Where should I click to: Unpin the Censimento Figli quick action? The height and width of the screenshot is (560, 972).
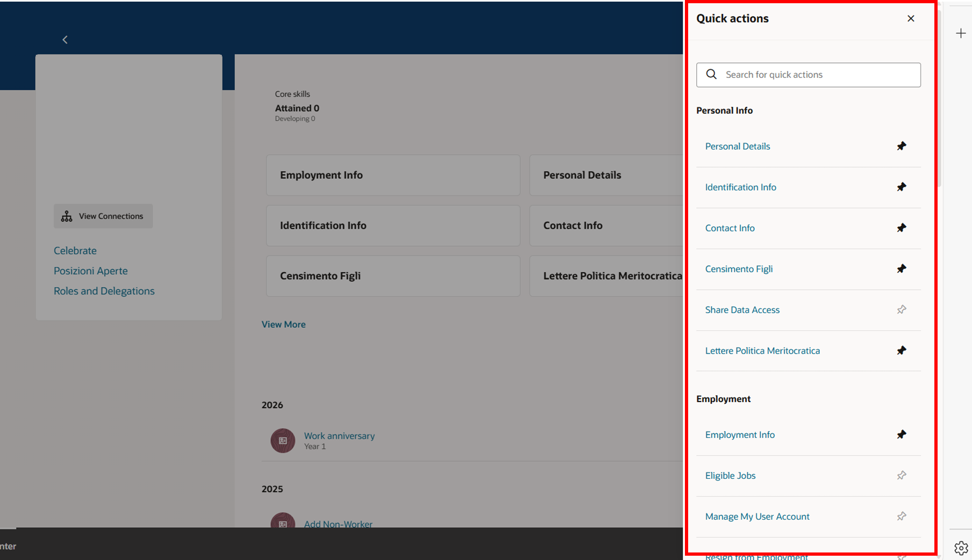902,269
